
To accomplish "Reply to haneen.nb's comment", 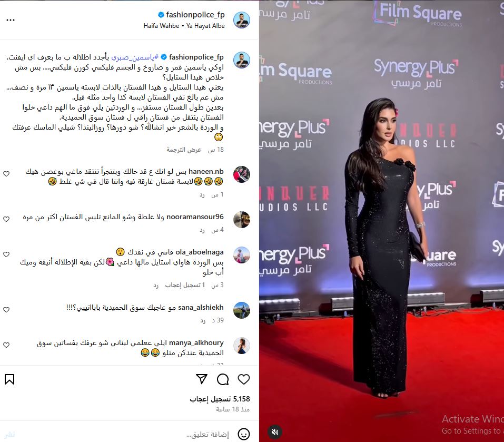I will click(x=202, y=195).
